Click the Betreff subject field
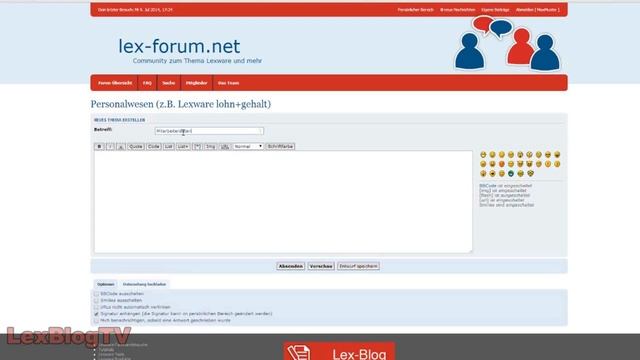The height and width of the screenshot is (360, 640). pyautogui.click(x=209, y=131)
